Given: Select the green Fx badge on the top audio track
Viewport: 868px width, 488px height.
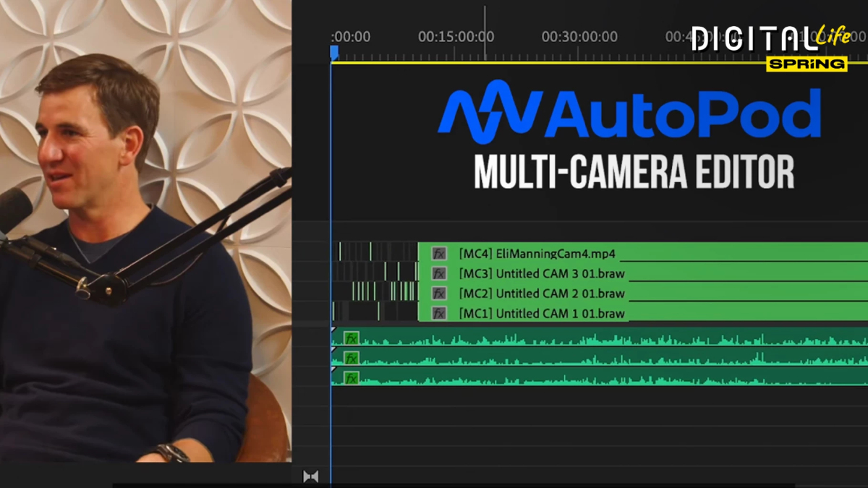Looking at the screenshot, I should 351,338.
